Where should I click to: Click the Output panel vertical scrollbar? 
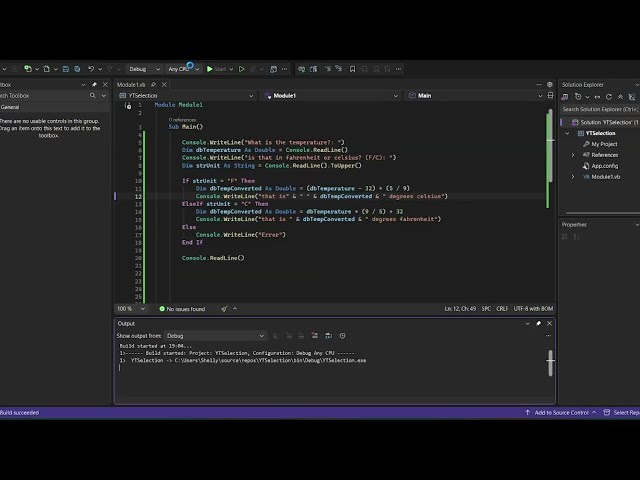550,363
